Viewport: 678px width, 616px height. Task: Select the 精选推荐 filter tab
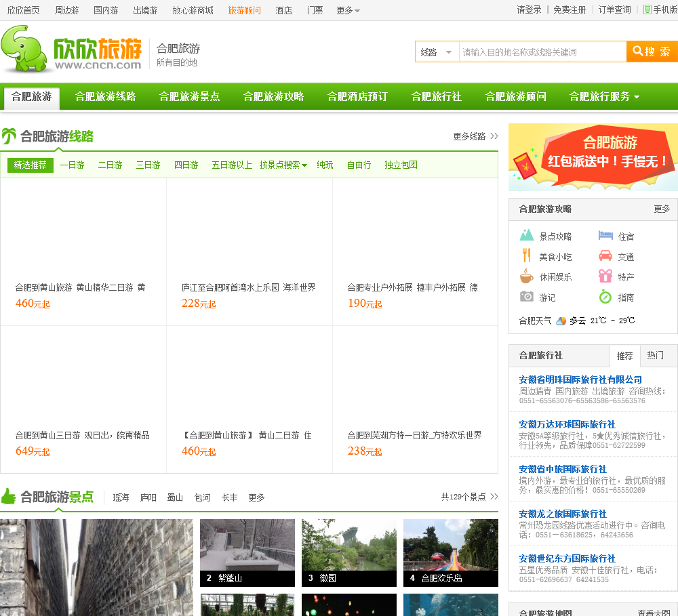(x=31, y=165)
